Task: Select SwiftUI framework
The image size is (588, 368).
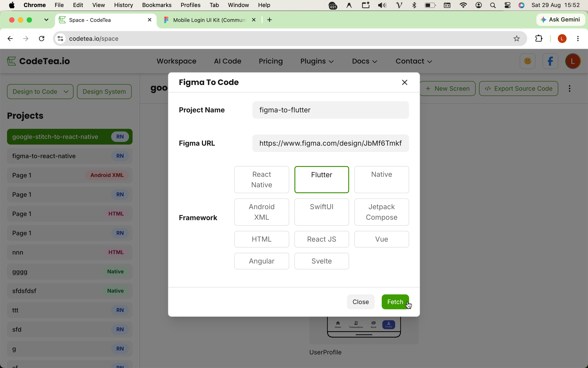Action: [x=322, y=212]
